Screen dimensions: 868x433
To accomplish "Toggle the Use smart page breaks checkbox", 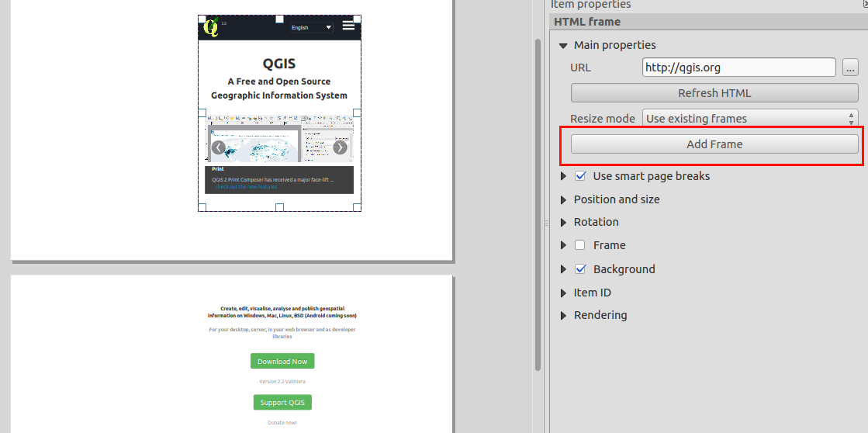I will 580,176.
